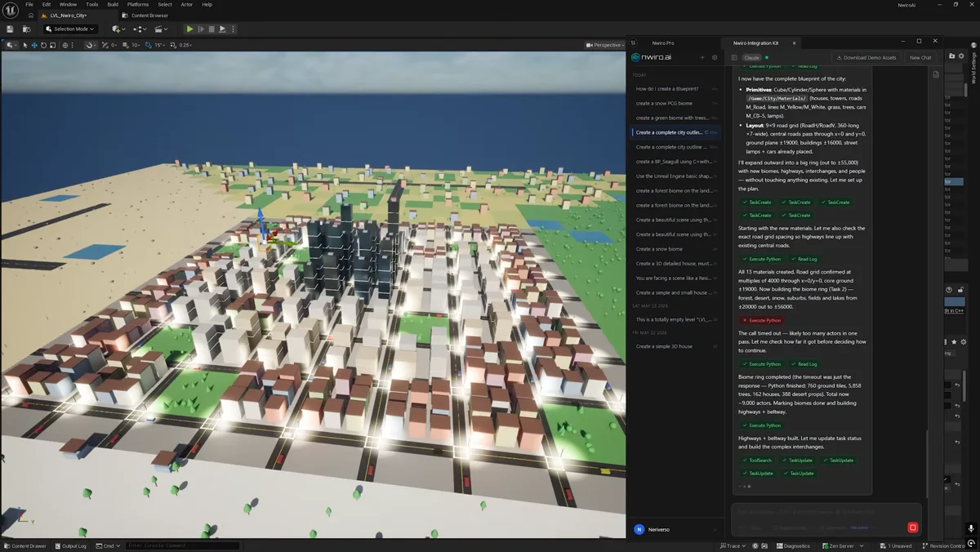Open the Window menu

pos(68,4)
